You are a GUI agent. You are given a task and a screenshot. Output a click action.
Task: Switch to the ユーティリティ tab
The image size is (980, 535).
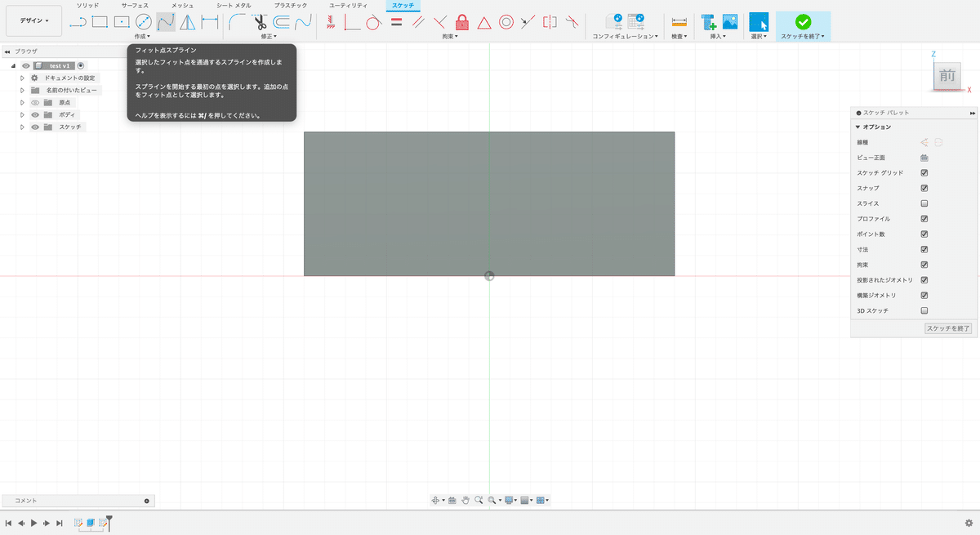[x=348, y=5]
